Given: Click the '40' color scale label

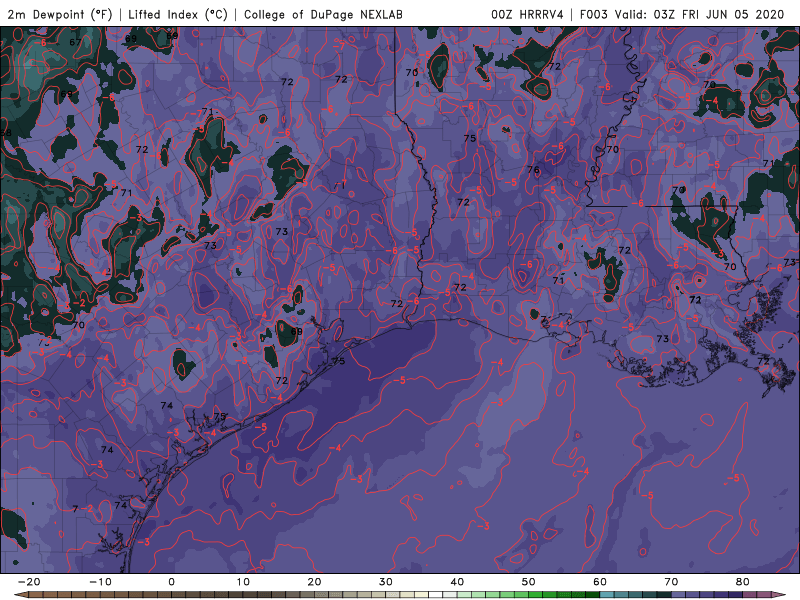Looking at the screenshot, I should click(x=457, y=582).
